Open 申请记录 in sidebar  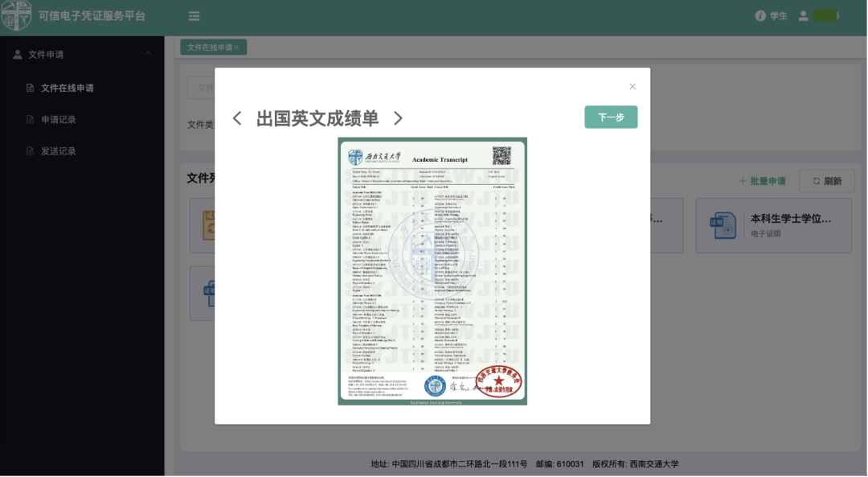point(58,119)
